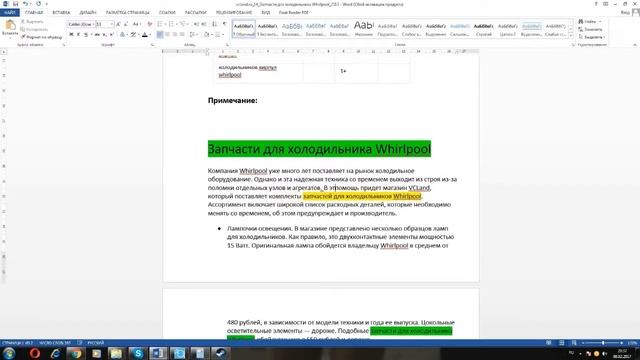
Task: Click Multilevel List icon
Action: pyautogui.click(x=183, y=24)
